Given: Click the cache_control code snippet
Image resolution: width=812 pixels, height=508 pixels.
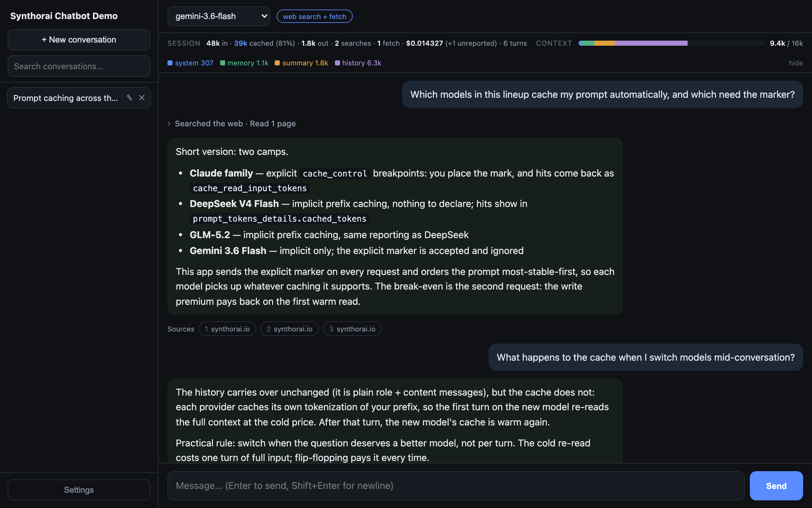Looking at the screenshot, I should 335,173.
